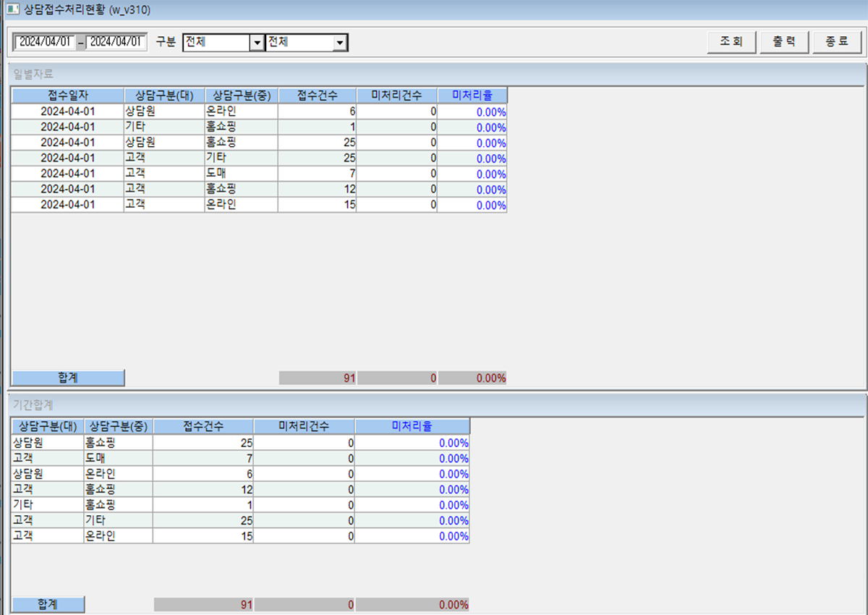Viewport: 868px width, 615px height.
Task: Select the first 2024-04-01 date cell
Action: pyautogui.click(x=67, y=111)
